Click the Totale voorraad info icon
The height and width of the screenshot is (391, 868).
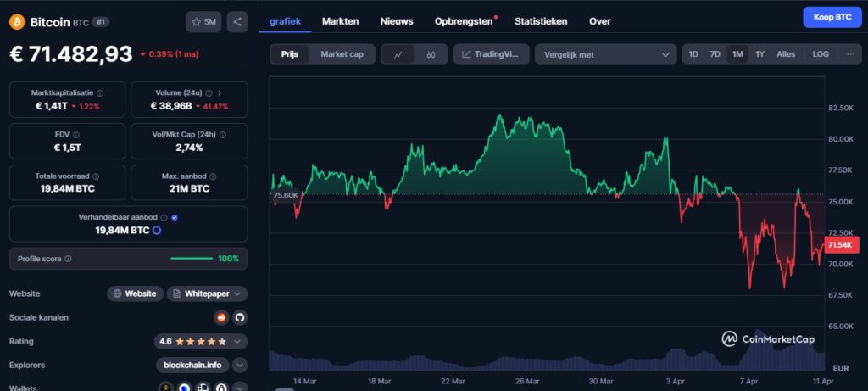click(x=96, y=176)
